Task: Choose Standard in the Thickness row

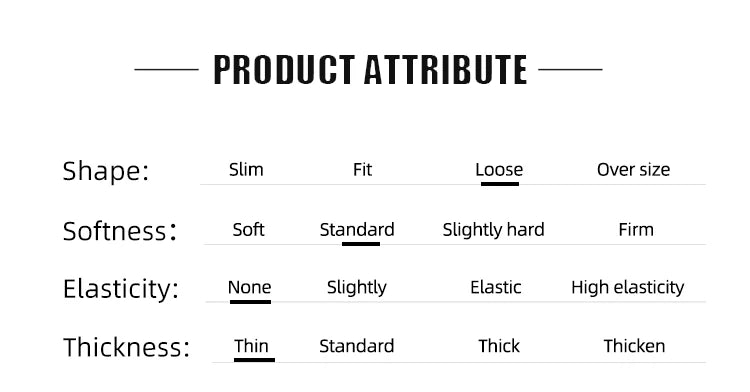Action: tap(356, 346)
